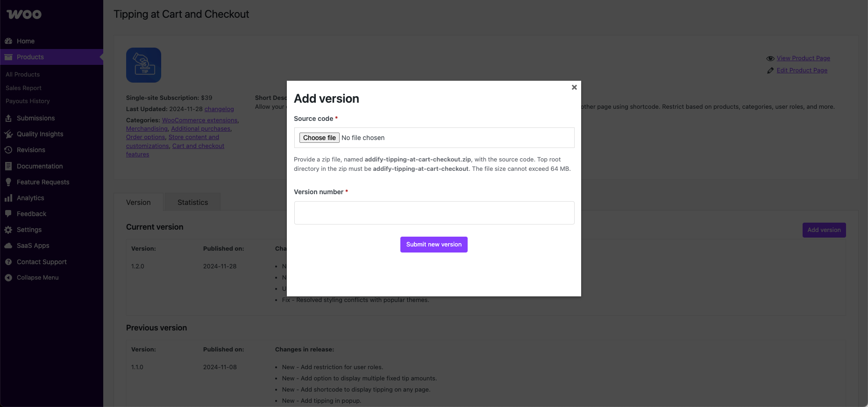The height and width of the screenshot is (407, 868).
Task: Focus the Version number input field
Action: 434,213
